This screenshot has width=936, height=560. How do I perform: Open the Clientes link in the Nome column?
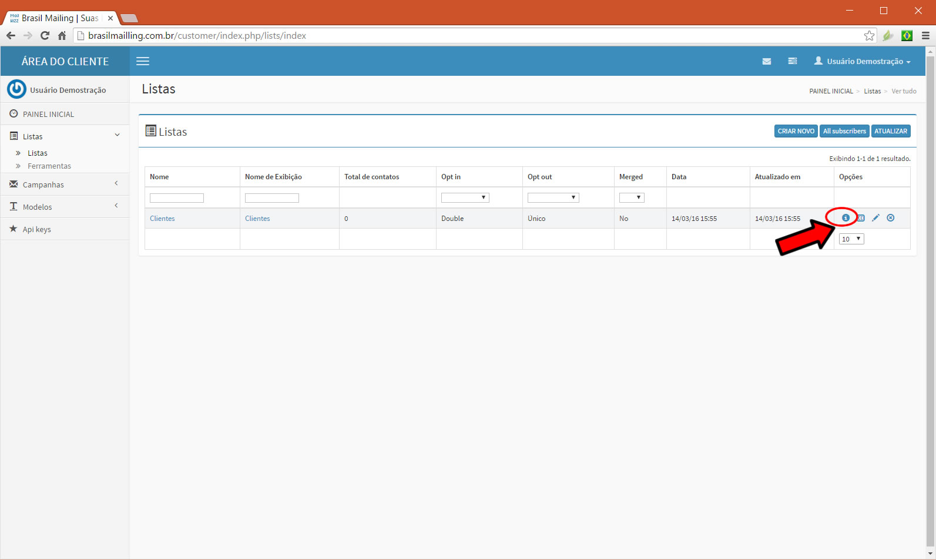click(x=162, y=219)
